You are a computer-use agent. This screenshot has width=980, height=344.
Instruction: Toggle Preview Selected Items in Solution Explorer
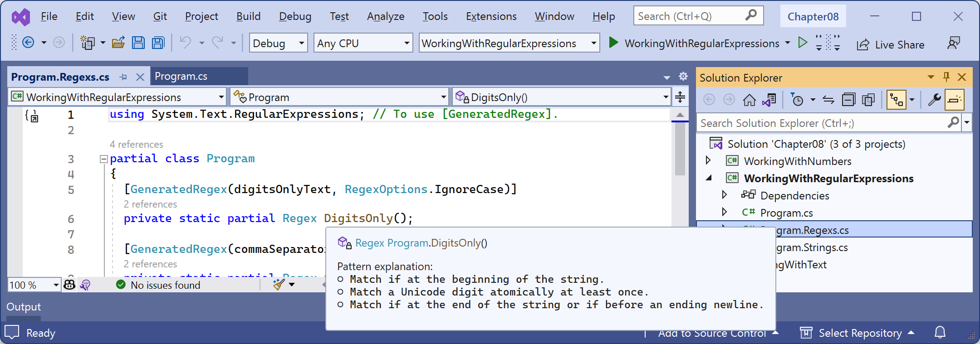pos(955,100)
